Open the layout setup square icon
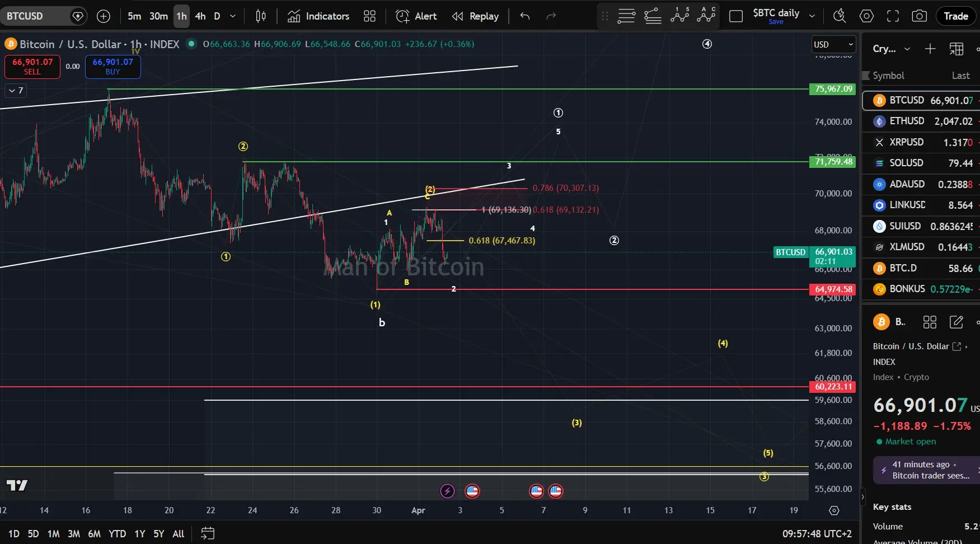This screenshot has width=980, height=544. pyautogui.click(x=736, y=16)
